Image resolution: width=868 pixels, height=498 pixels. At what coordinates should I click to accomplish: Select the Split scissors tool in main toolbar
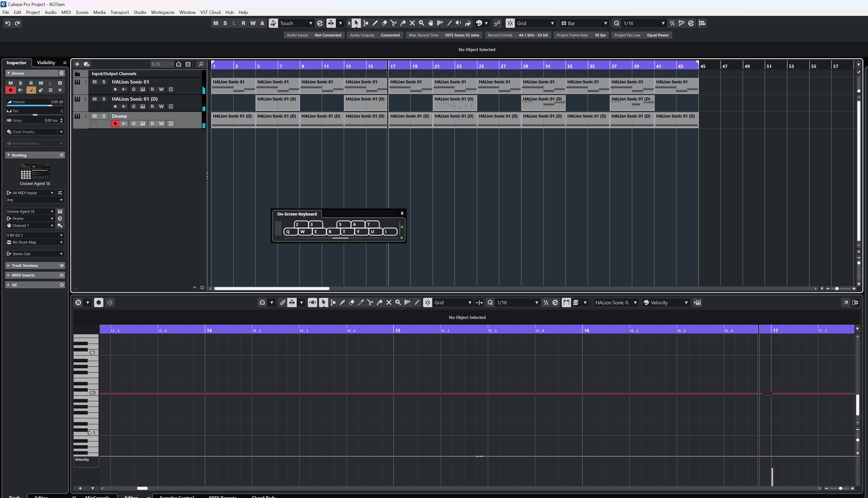click(394, 23)
